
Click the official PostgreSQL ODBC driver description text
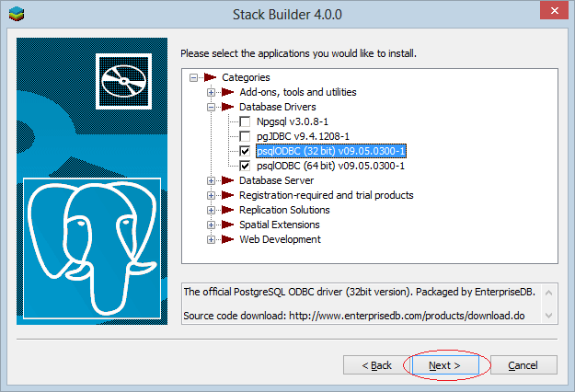(360, 292)
